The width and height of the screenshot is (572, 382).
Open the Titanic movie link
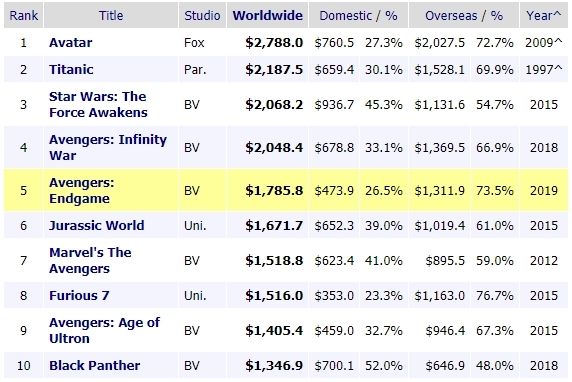71,69
